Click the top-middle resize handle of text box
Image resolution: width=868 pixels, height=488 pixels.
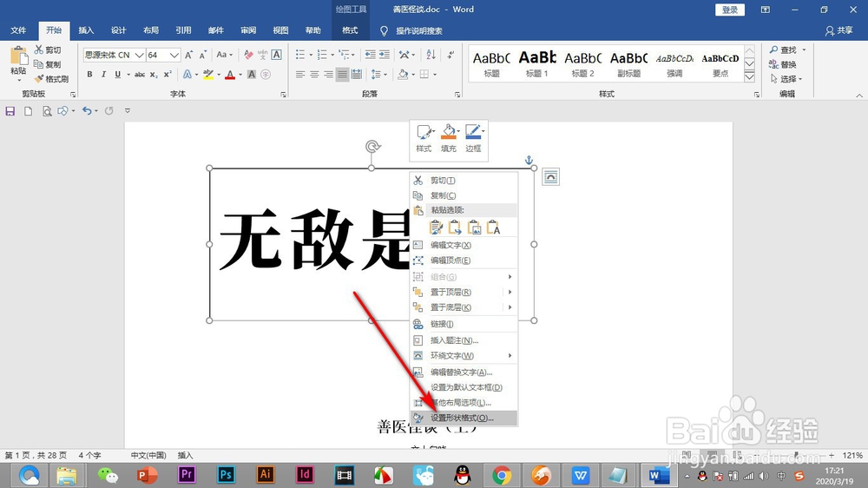click(x=372, y=168)
